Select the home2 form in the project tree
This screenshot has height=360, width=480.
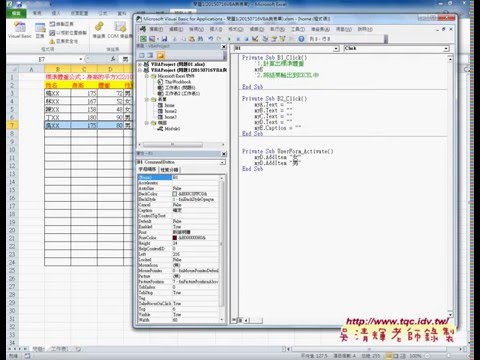[x=170, y=111]
